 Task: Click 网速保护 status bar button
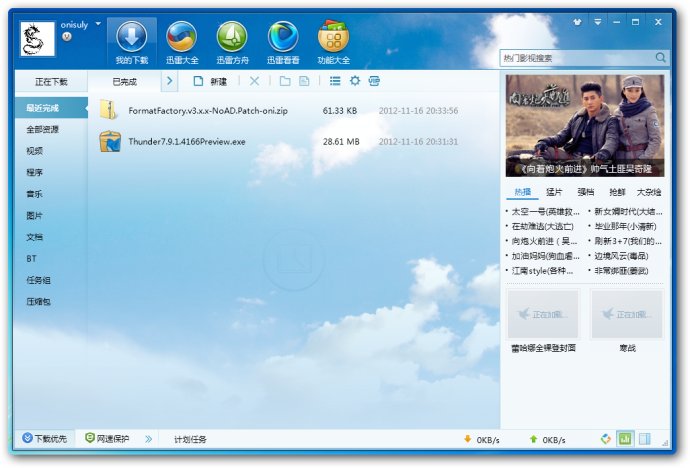(107, 439)
